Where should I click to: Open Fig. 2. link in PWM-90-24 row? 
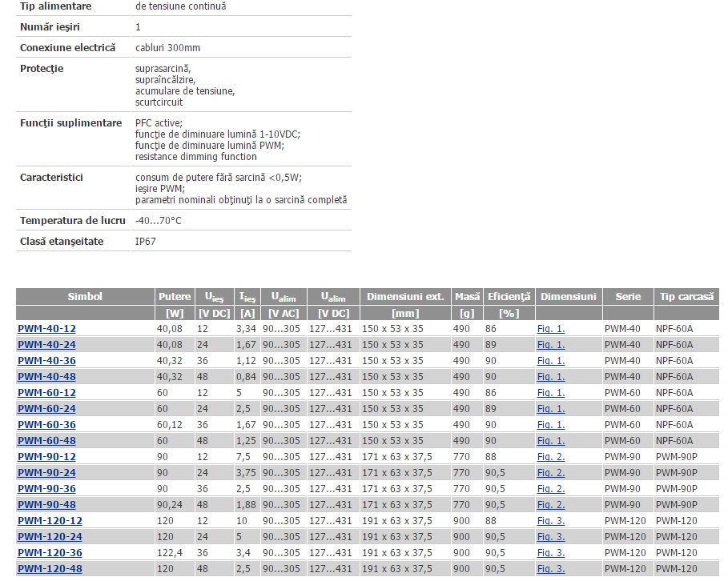click(551, 473)
